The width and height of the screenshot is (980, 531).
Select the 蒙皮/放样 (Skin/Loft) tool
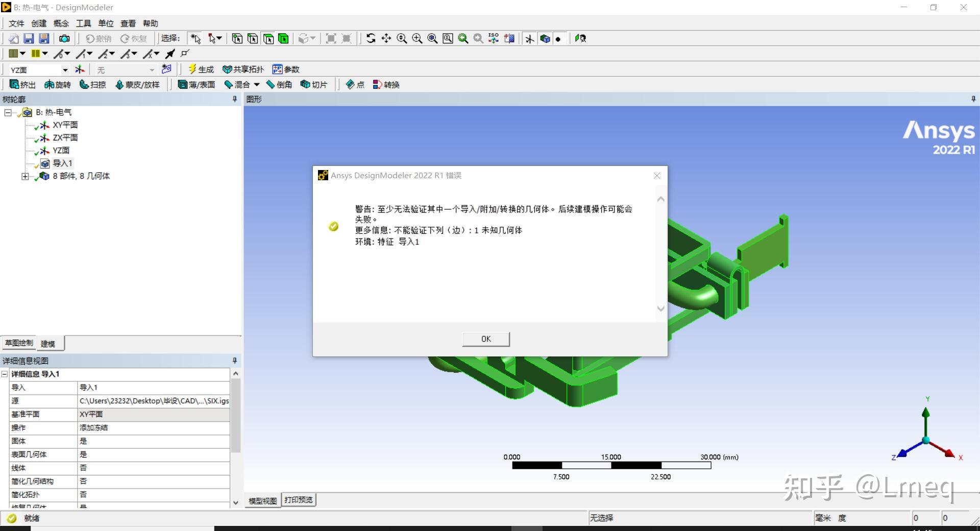(x=138, y=85)
